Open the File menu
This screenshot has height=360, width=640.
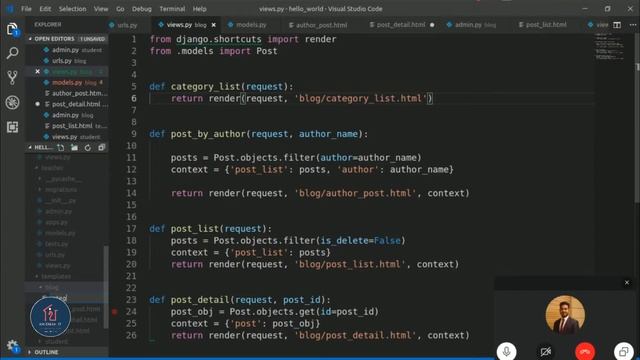coord(26,9)
